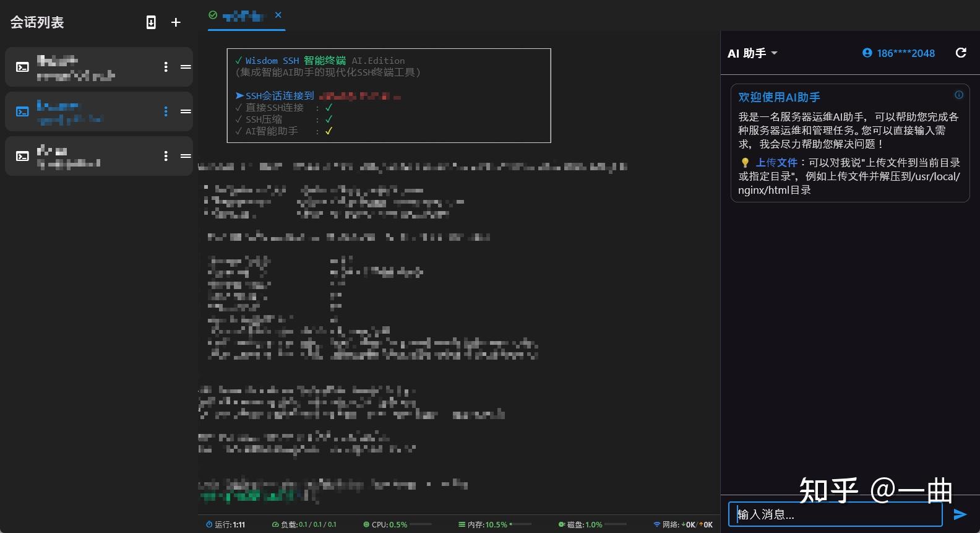
Task: Click the 负载 load status entry
Action: click(x=304, y=524)
